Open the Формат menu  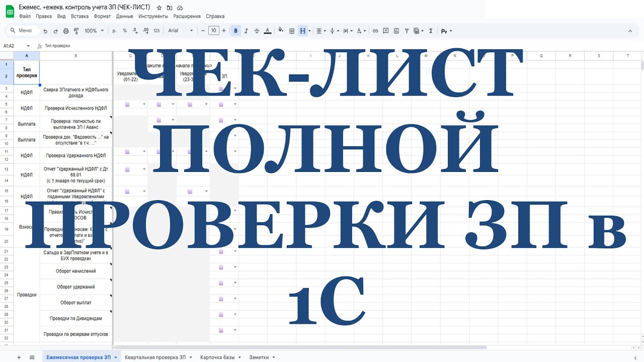[103, 17]
